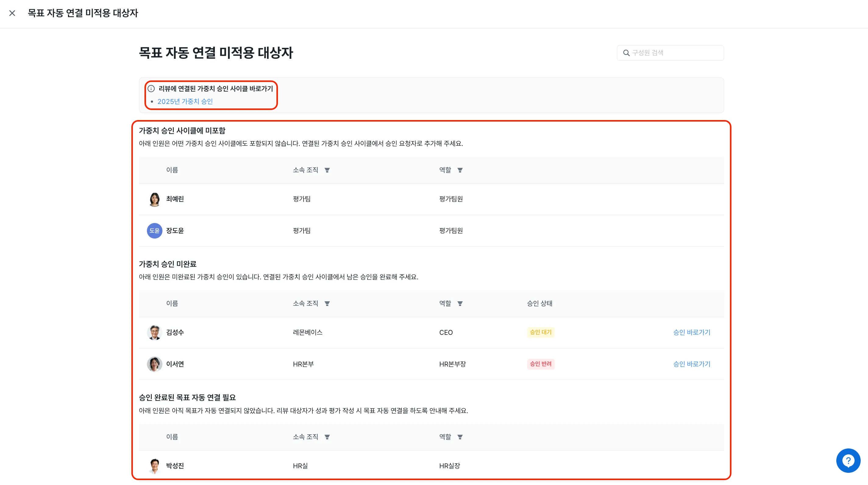
Task: Click the magnifier icon in search box
Action: click(x=626, y=53)
